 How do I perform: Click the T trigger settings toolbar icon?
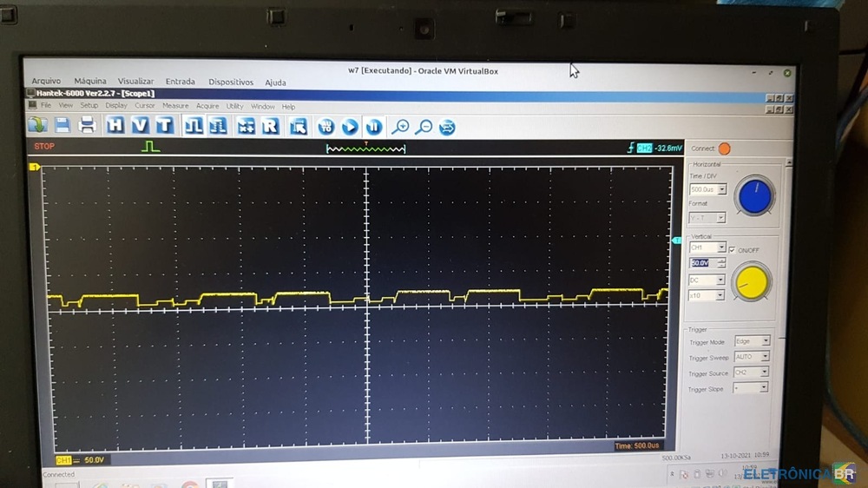pos(164,125)
